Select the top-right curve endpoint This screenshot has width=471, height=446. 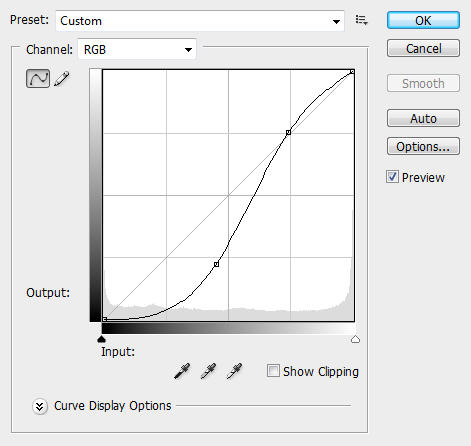[352, 72]
